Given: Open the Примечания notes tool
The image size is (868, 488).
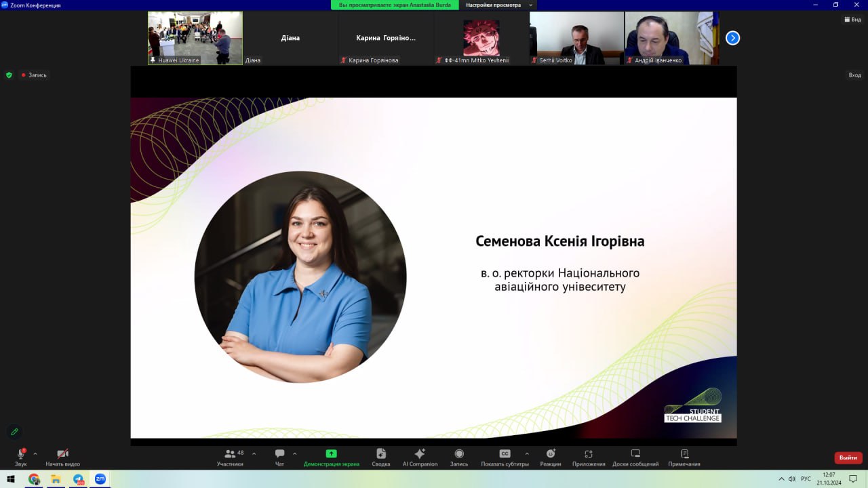Looking at the screenshot, I should [x=684, y=457].
